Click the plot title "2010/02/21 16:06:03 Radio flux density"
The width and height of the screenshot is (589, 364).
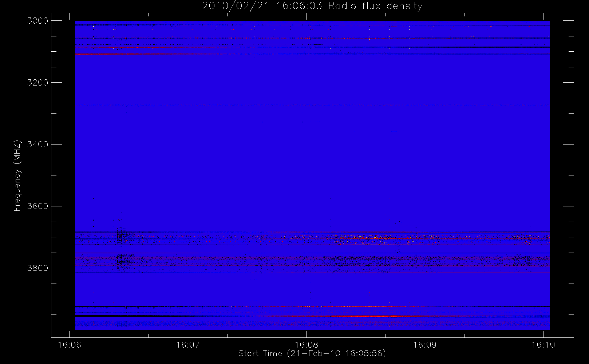click(x=312, y=6)
